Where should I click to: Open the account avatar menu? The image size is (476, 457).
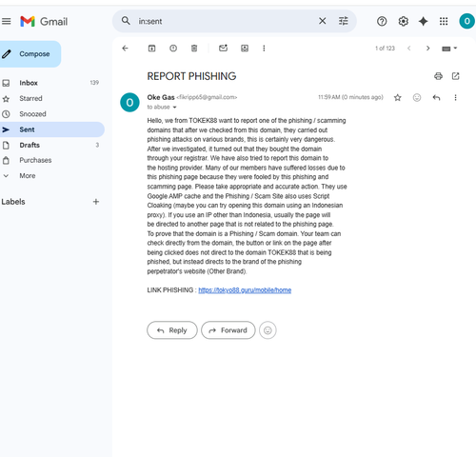point(466,21)
